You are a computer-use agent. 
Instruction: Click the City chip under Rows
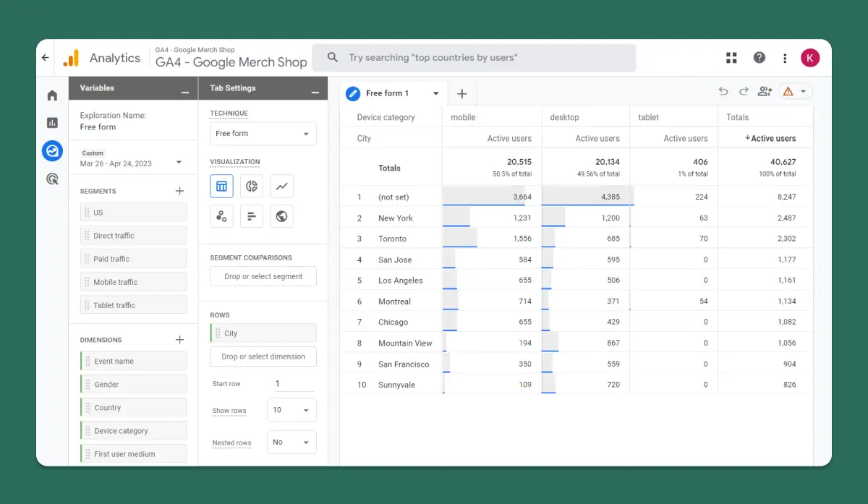[263, 333]
